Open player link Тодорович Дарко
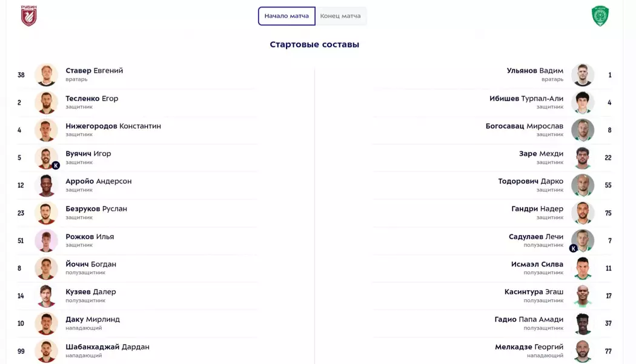636x364 pixels. 531,181
